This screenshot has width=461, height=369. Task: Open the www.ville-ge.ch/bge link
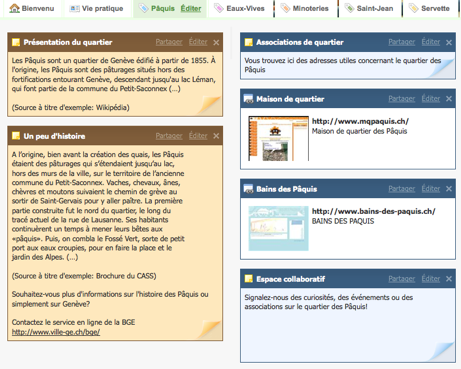pyautogui.click(x=56, y=332)
